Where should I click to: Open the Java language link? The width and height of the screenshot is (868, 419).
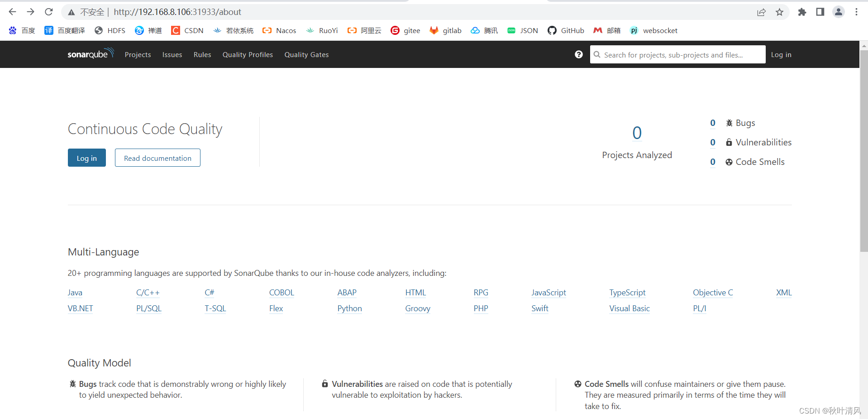(x=75, y=293)
